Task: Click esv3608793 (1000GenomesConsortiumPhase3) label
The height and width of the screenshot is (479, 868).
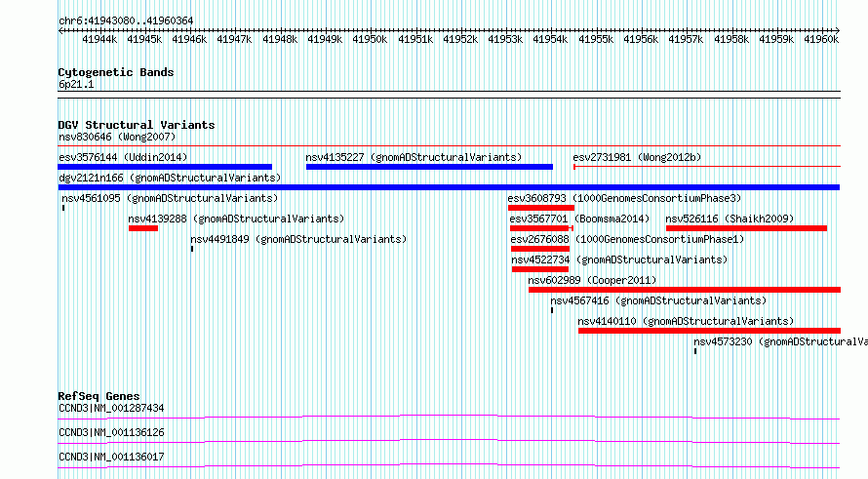Action: [624, 198]
